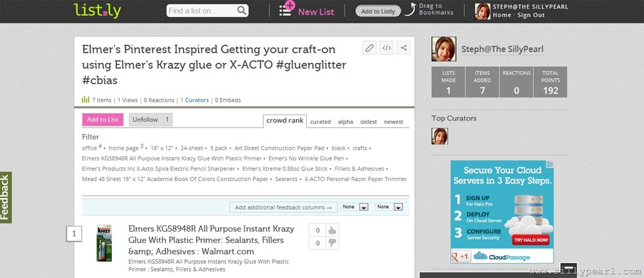Viewport: 644px width, 278px height.
Task: Filter by 24-sheet tag
Action: point(192,148)
